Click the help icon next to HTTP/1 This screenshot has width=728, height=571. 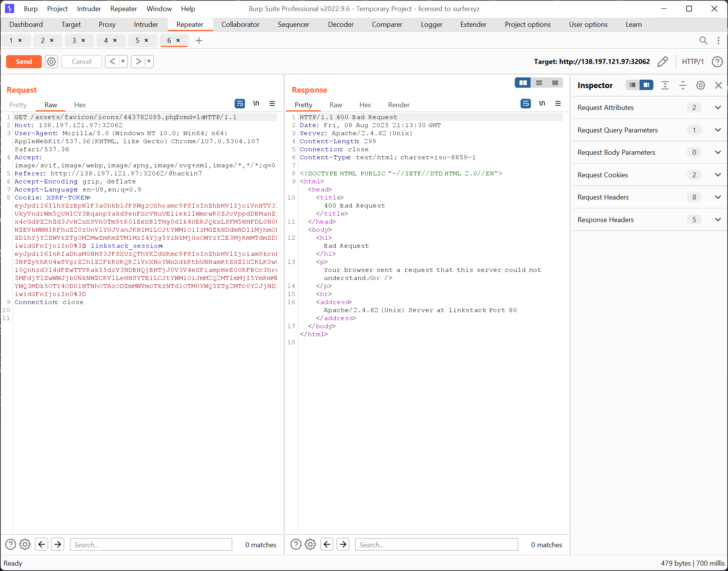[x=717, y=62]
